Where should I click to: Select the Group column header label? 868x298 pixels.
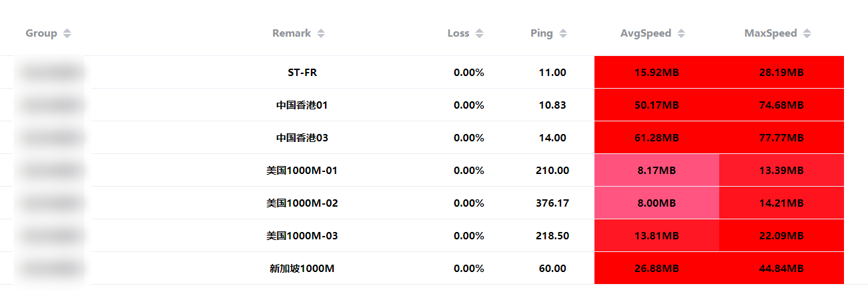click(x=41, y=33)
